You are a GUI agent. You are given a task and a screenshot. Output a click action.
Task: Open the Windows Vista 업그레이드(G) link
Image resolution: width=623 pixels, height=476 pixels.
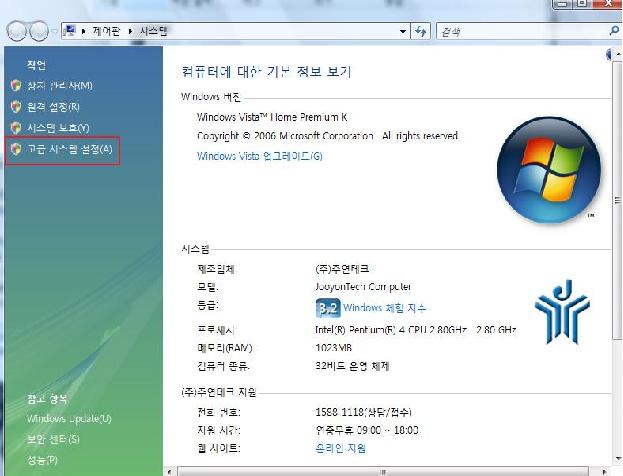(259, 156)
